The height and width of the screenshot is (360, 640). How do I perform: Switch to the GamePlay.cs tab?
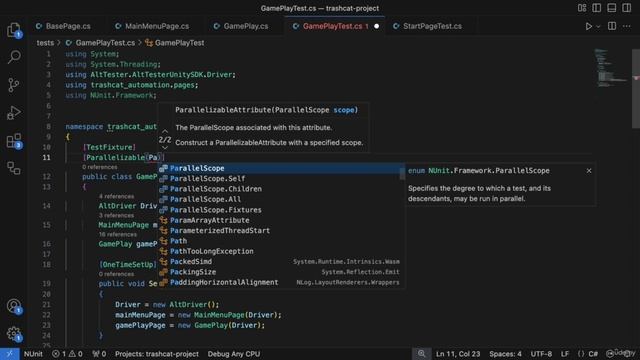point(241,26)
